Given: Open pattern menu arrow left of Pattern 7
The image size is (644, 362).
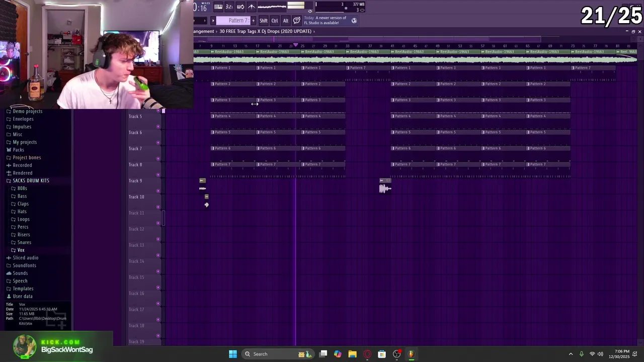Looking at the screenshot, I should (213, 21).
